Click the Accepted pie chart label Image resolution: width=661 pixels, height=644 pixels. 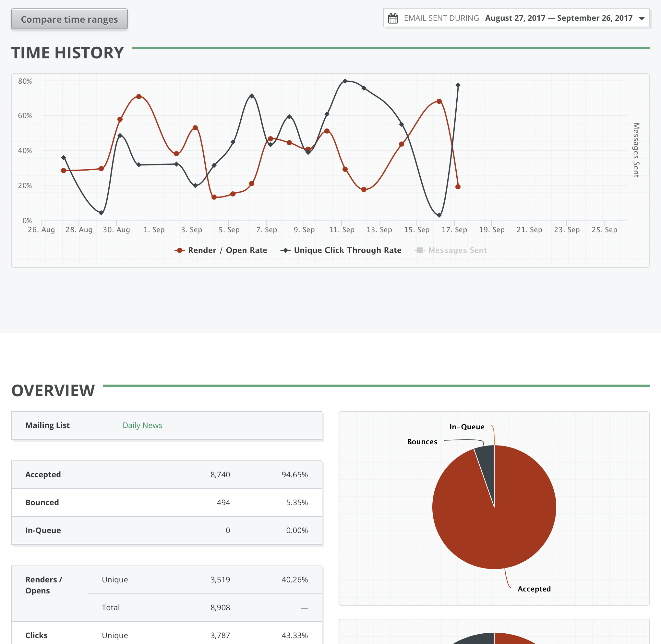coord(534,589)
